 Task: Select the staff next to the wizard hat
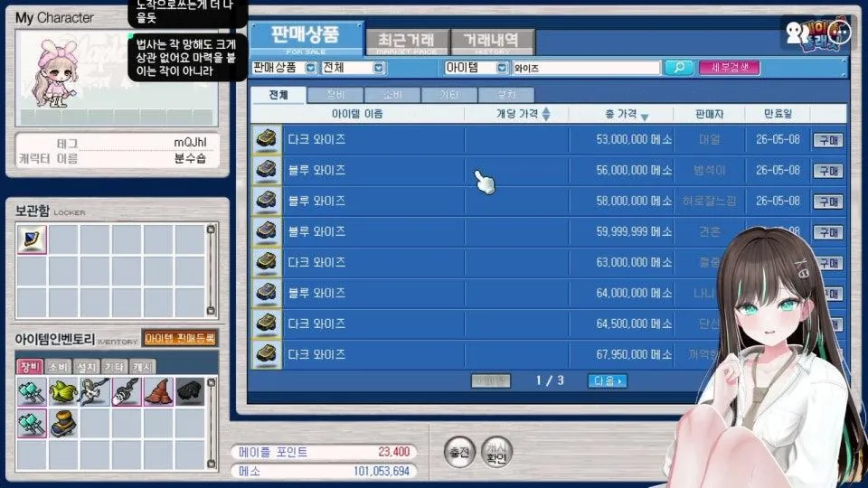click(127, 391)
